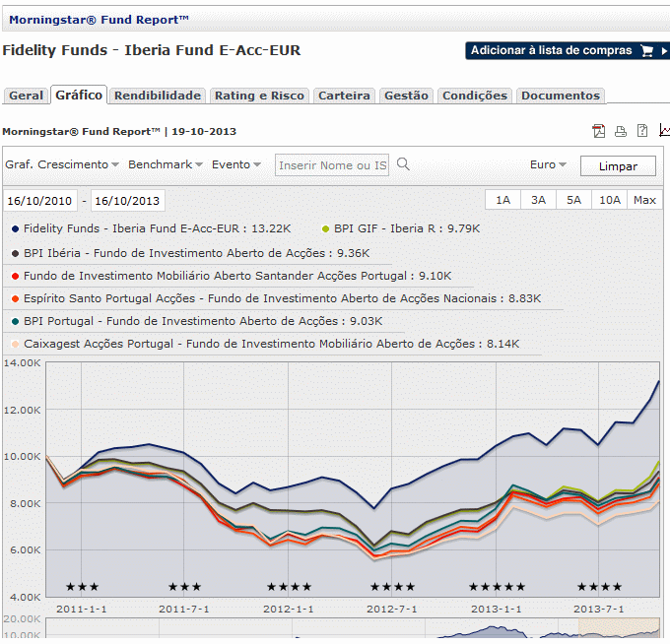The height and width of the screenshot is (644, 670).
Task: Click four-star rating marker near 2012-1-1
Action: pyautogui.click(x=290, y=587)
